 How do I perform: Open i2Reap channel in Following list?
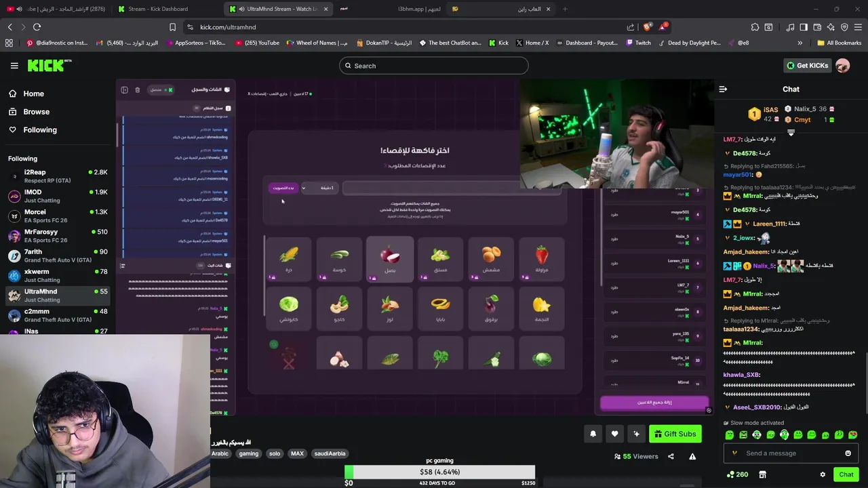click(58, 176)
